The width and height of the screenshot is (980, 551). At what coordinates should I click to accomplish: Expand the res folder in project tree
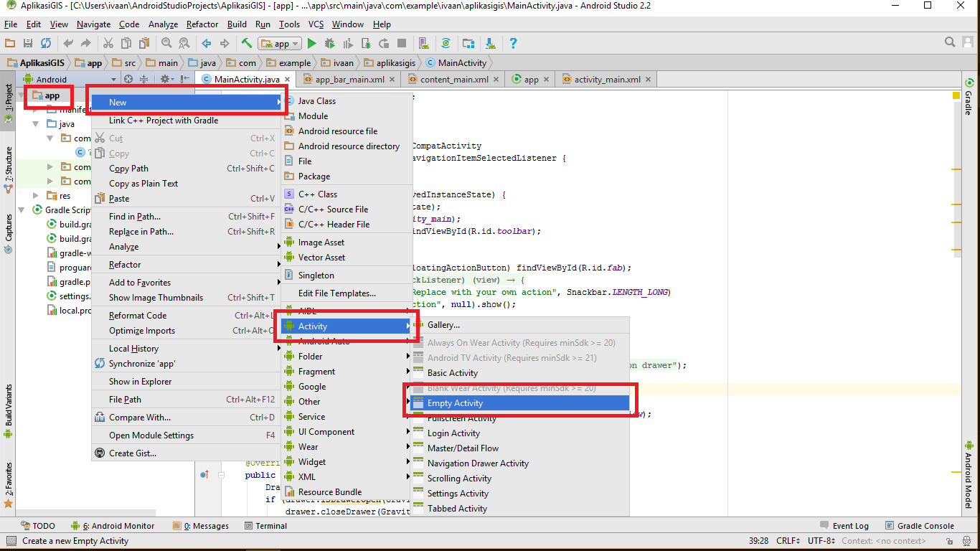[35, 195]
